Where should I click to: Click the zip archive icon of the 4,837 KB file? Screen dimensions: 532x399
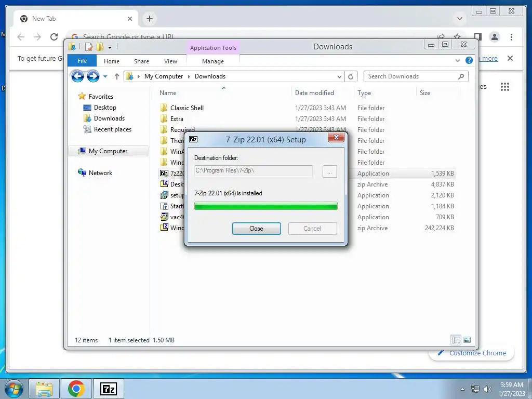click(x=164, y=184)
